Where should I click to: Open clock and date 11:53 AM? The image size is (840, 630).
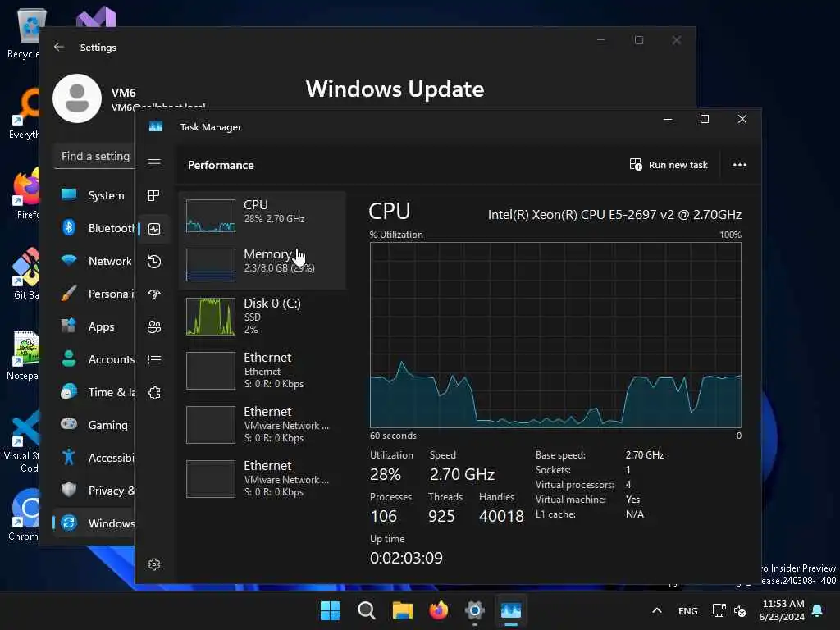pos(782,610)
